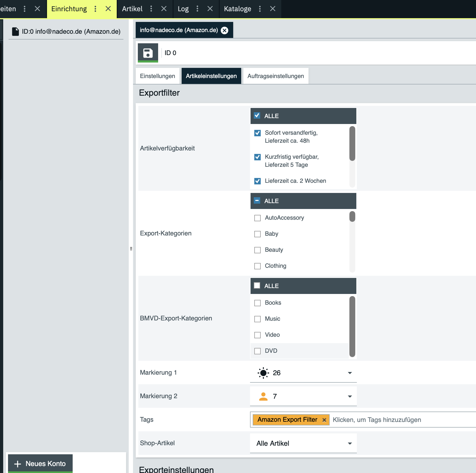Open the Einrichtung tab three-dot menu
The image size is (476, 473).
95,9
